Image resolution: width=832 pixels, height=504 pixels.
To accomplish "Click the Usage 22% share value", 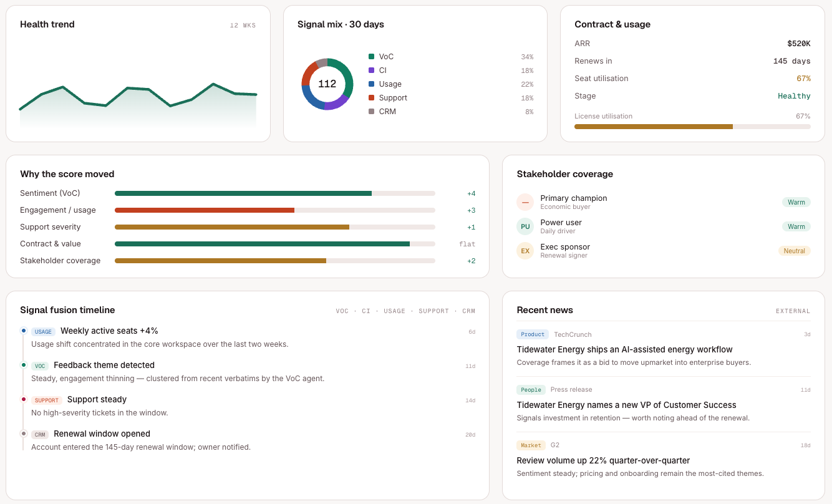I will pyautogui.click(x=527, y=84).
